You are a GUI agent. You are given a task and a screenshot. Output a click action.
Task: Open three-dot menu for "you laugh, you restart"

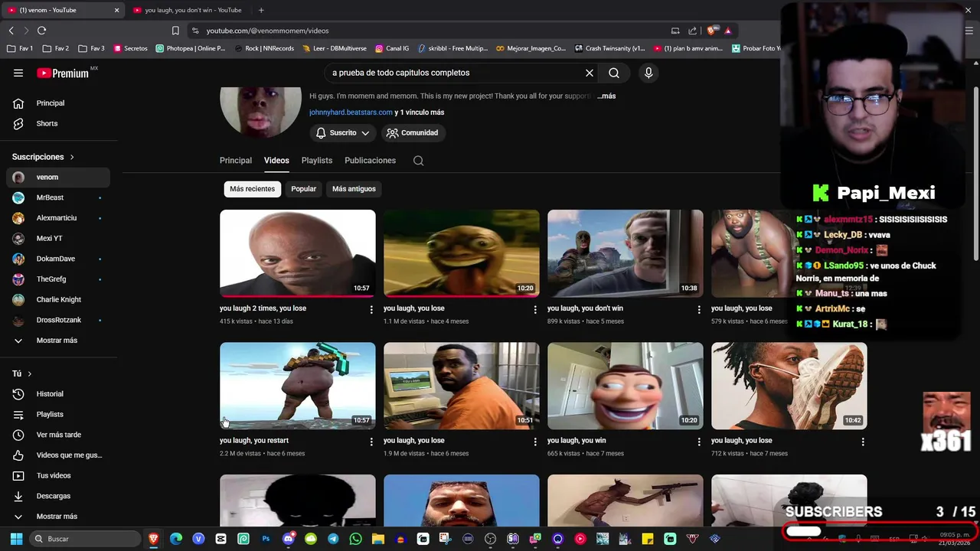pos(371,442)
